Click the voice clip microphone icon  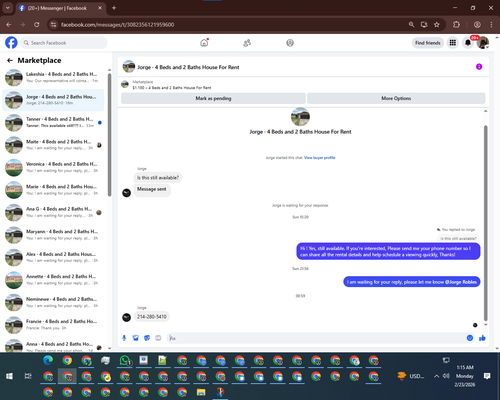[x=124, y=338]
